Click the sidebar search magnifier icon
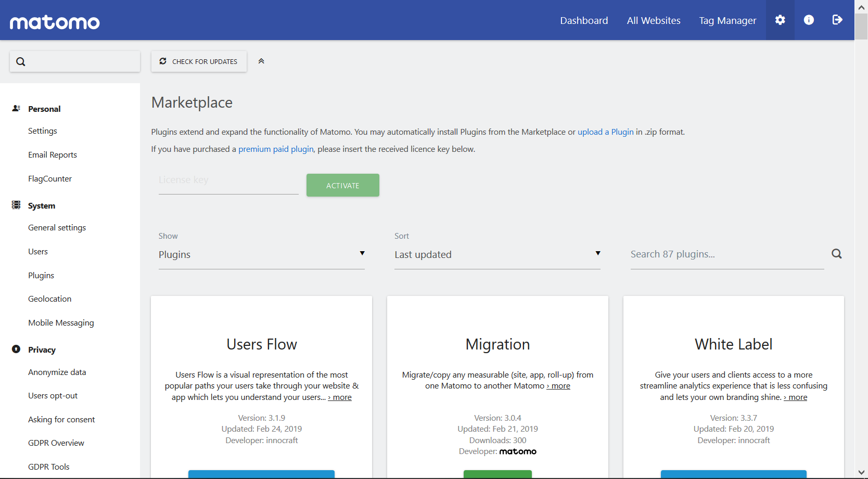This screenshot has width=868, height=479. point(21,61)
